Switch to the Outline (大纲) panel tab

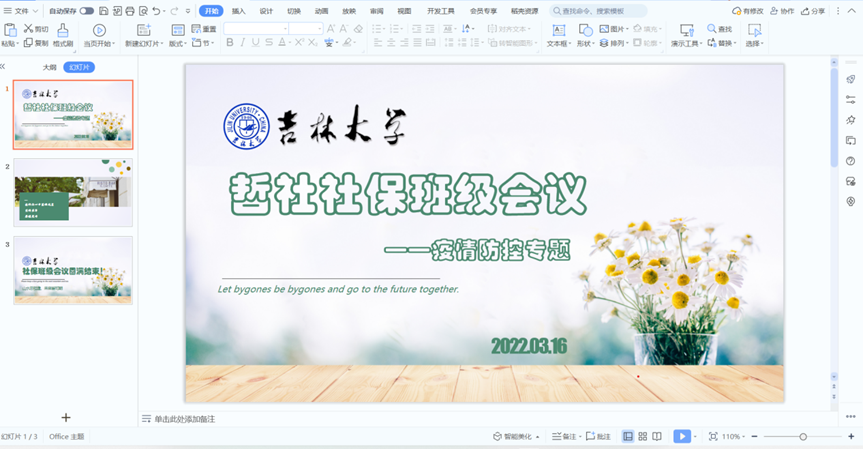[49, 67]
